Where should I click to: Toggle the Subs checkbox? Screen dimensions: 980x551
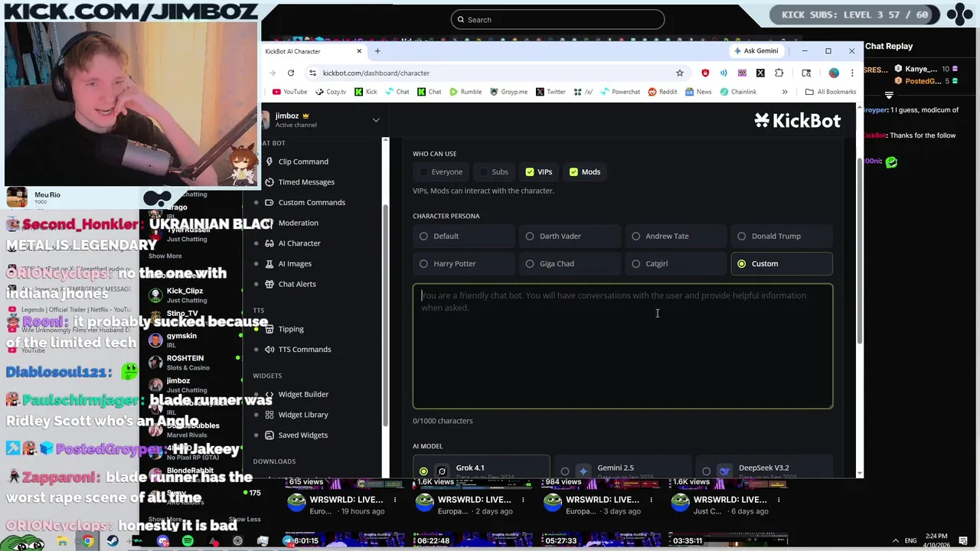click(493, 172)
